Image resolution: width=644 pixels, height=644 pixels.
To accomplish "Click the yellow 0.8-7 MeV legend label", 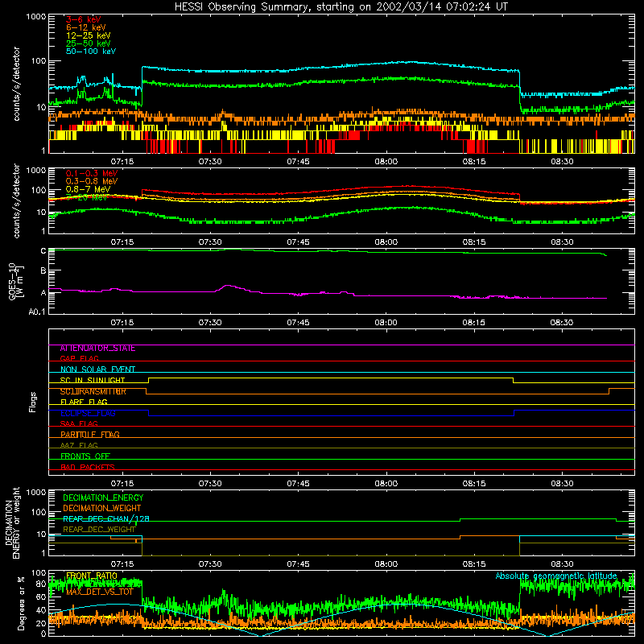I will pyautogui.click(x=89, y=189).
